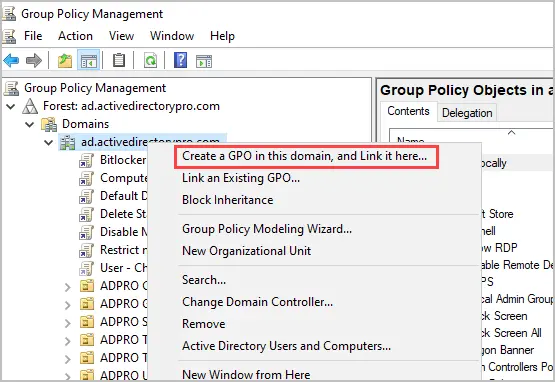Image resolution: width=555 pixels, height=382 pixels.
Task: Click the Group Policy Management root label
Action: tap(95, 88)
